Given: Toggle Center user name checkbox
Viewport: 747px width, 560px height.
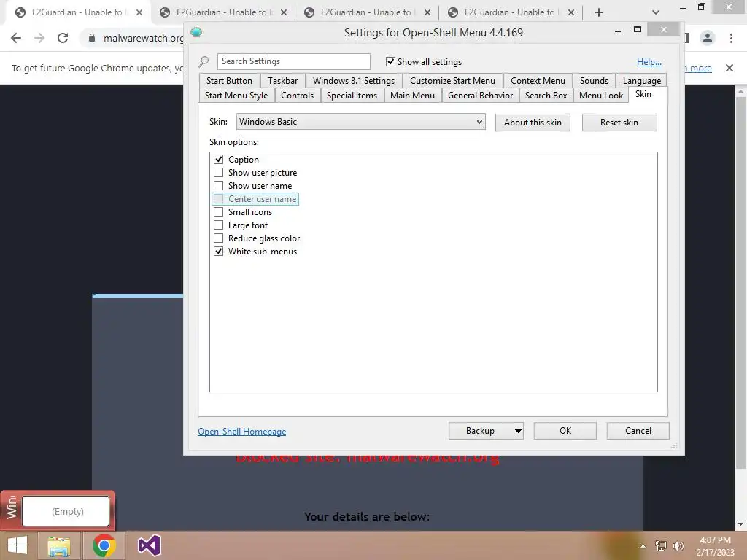Looking at the screenshot, I should coord(218,198).
